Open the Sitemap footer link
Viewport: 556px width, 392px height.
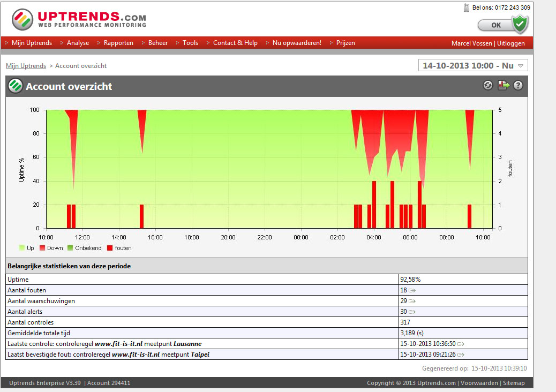[514, 383]
